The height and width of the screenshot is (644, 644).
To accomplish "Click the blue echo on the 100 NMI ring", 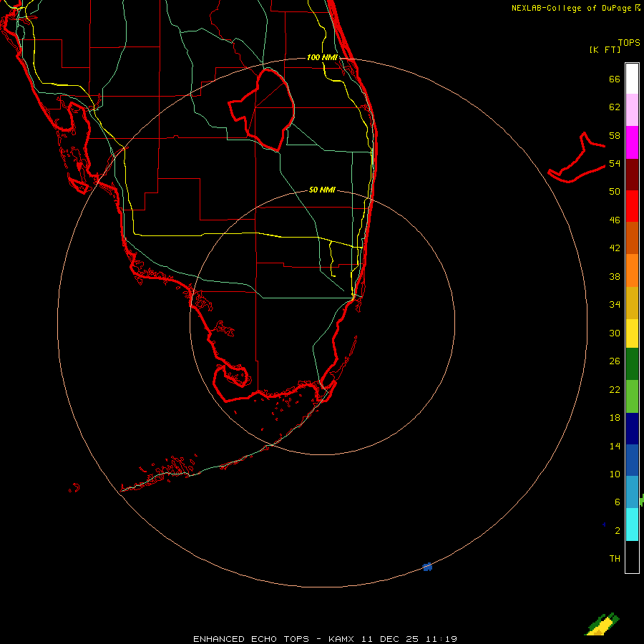I will point(427,567).
